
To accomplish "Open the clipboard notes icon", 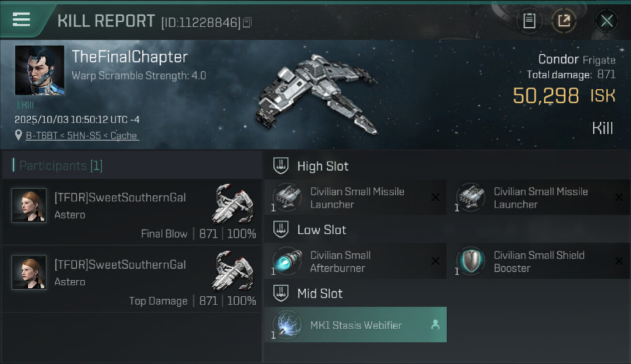I will (529, 21).
